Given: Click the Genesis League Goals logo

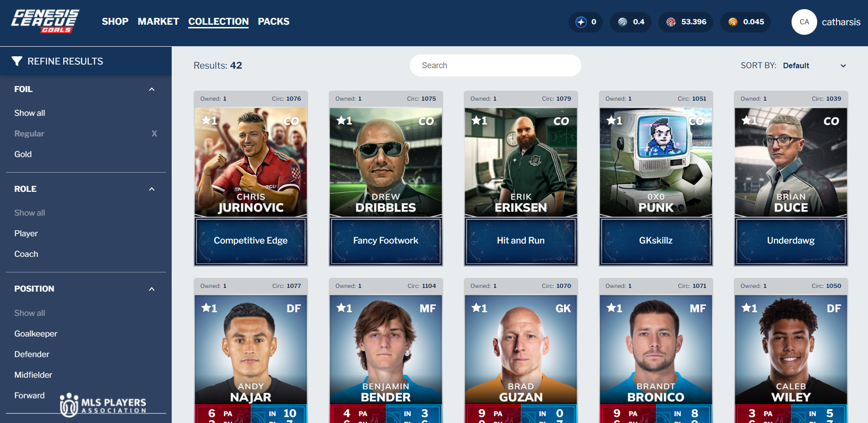Looking at the screenshot, I should pos(45,21).
